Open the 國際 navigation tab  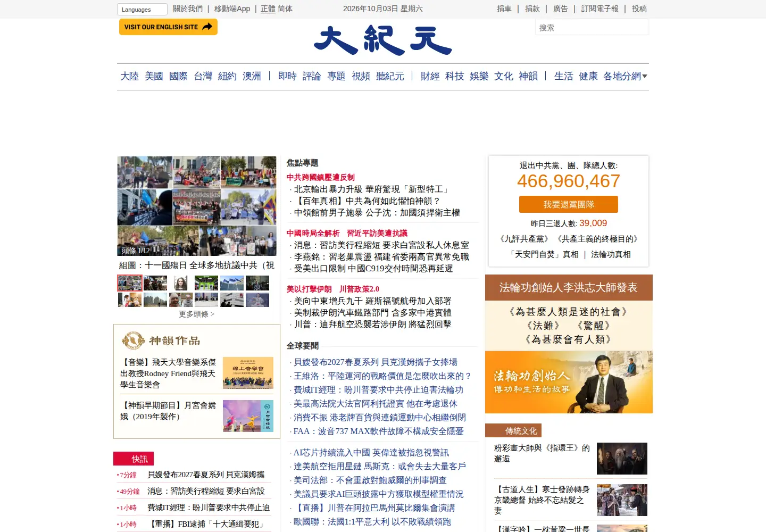coord(178,76)
